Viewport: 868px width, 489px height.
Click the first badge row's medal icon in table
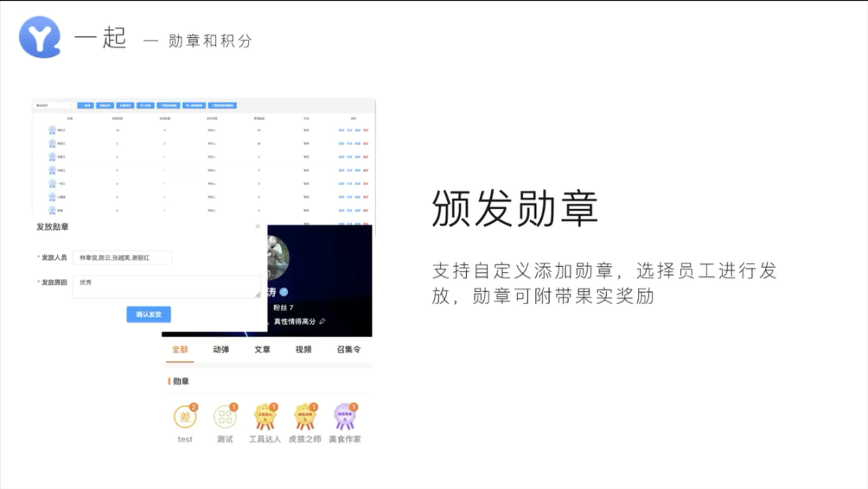(52, 130)
